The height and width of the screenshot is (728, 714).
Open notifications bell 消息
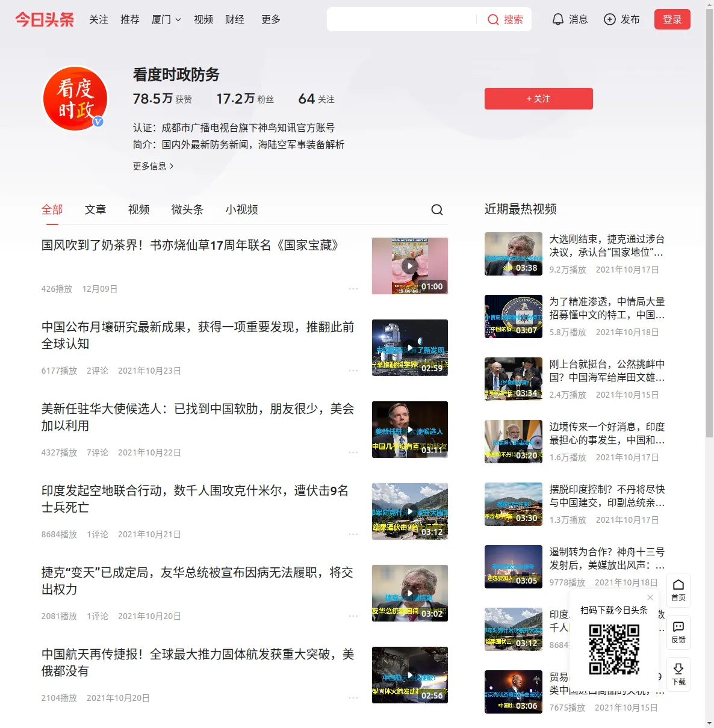570,19
